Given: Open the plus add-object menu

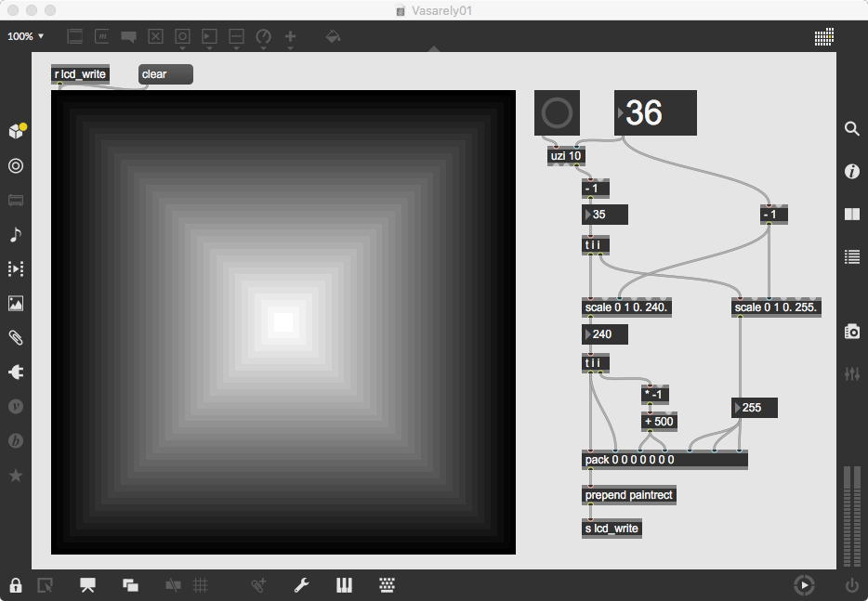Looking at the screenshot, I should click(x=290, y=36).
